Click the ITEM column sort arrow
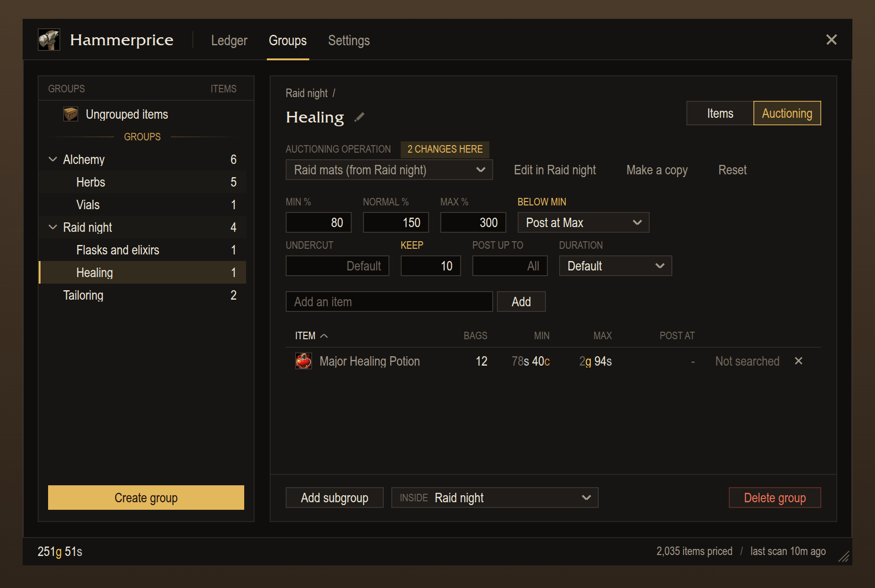 point(324,335)
